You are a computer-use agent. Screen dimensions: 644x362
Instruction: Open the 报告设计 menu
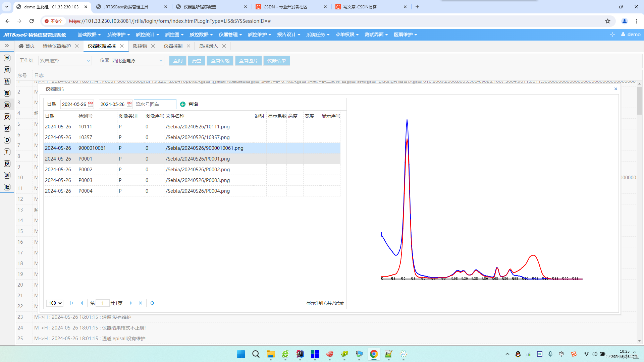click(x=289, y=35)
